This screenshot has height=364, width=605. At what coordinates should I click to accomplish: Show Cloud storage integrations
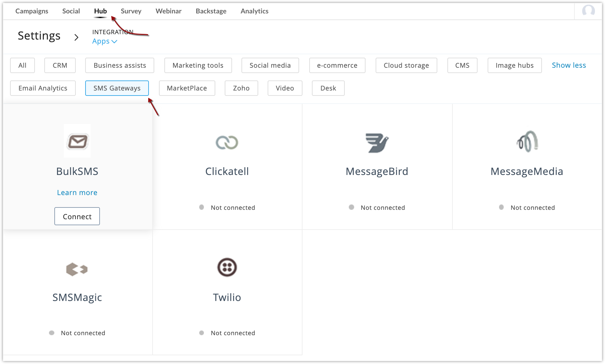[x=406, y=65]
